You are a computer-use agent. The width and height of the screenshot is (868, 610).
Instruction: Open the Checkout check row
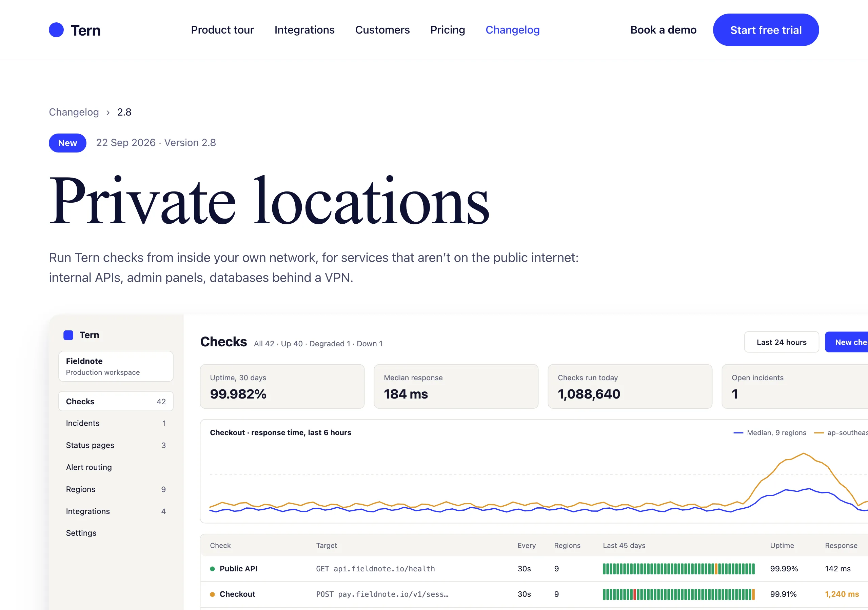tap(534, 594)
